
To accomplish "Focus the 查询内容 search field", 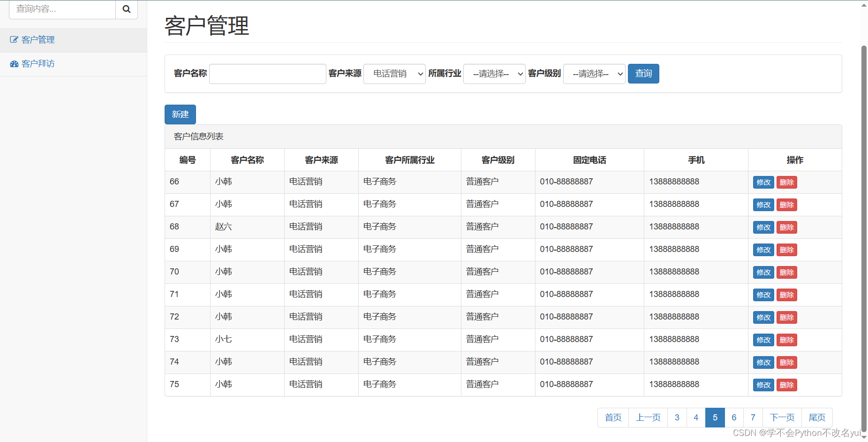I will pyautogui.click(x=62, y=9).
